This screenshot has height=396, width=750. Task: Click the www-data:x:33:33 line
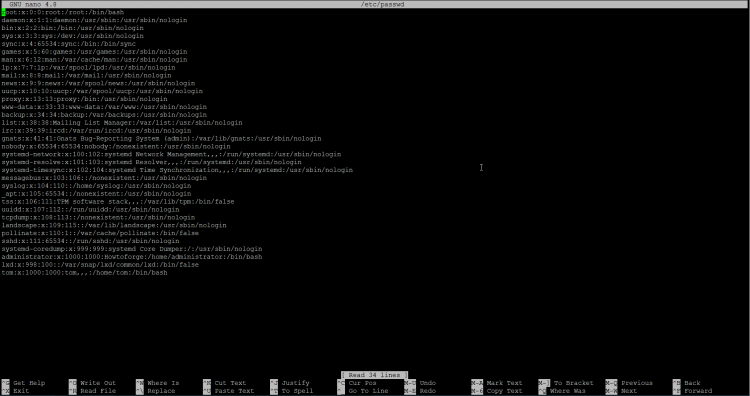point(104,107)
